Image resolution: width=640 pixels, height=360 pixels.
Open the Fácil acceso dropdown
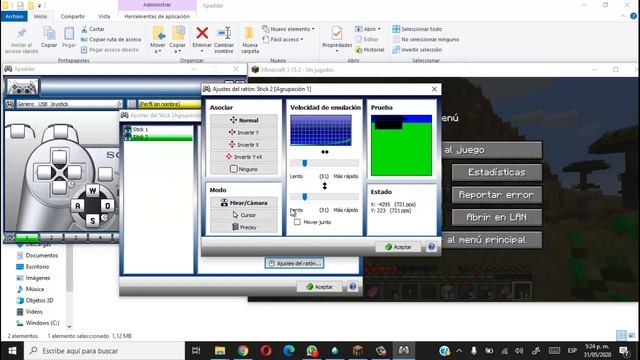point(283,39)
